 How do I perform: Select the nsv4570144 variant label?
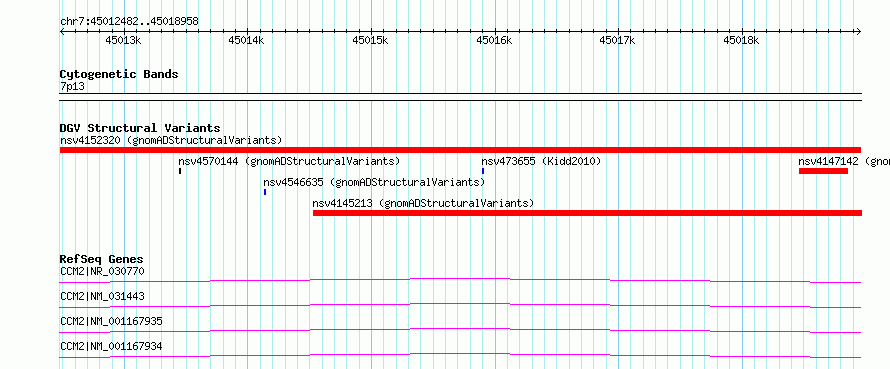coord(289,161)
